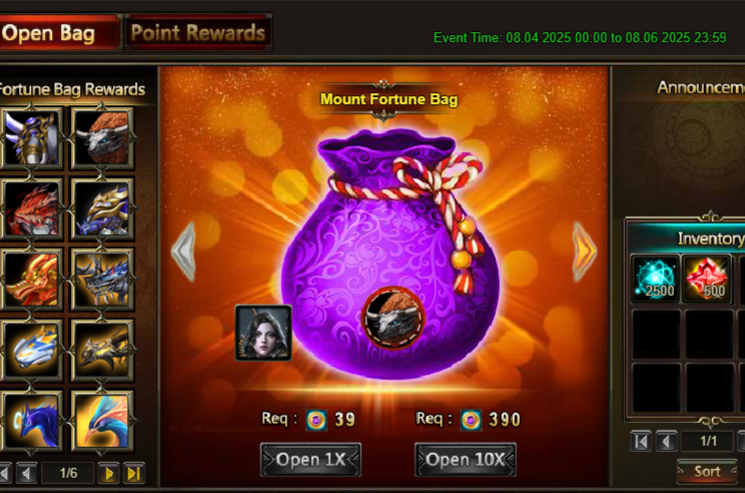Switch to the Point Rewards tab

coord(198,32)
